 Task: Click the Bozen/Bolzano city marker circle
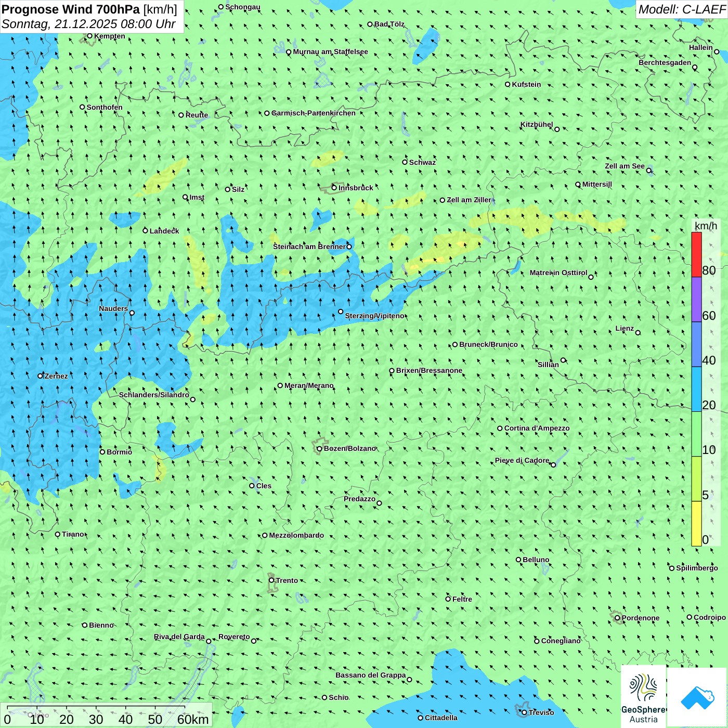pos(319,448)
